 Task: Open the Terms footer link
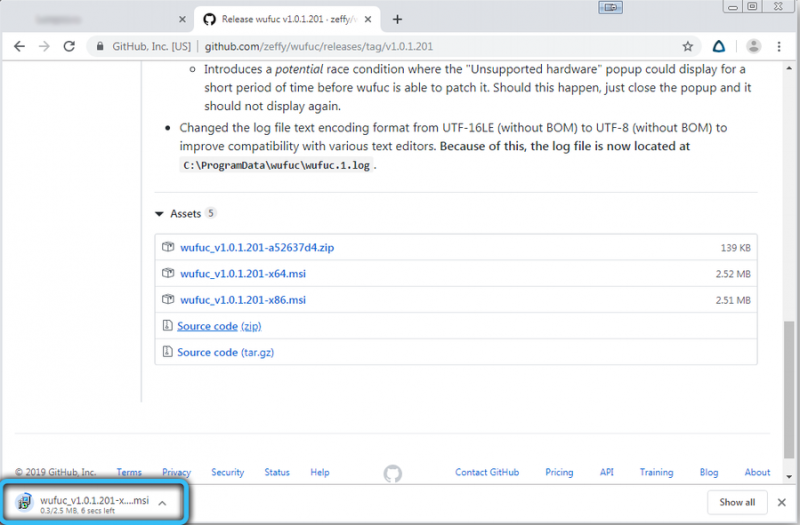(129, 472)
